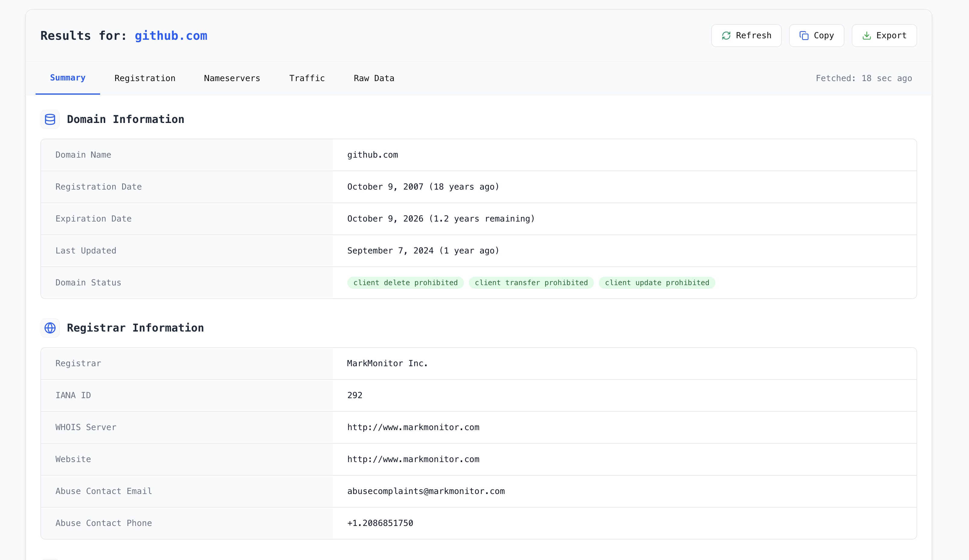Screen dimensions: 969x560
Task: Click the globe icon beside Registrar Information
Action: (x=50, y=328)
